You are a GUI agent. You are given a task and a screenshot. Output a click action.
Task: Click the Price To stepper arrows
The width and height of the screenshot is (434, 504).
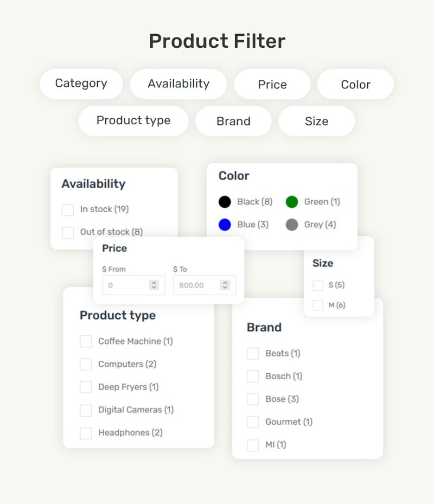(225, 285)
